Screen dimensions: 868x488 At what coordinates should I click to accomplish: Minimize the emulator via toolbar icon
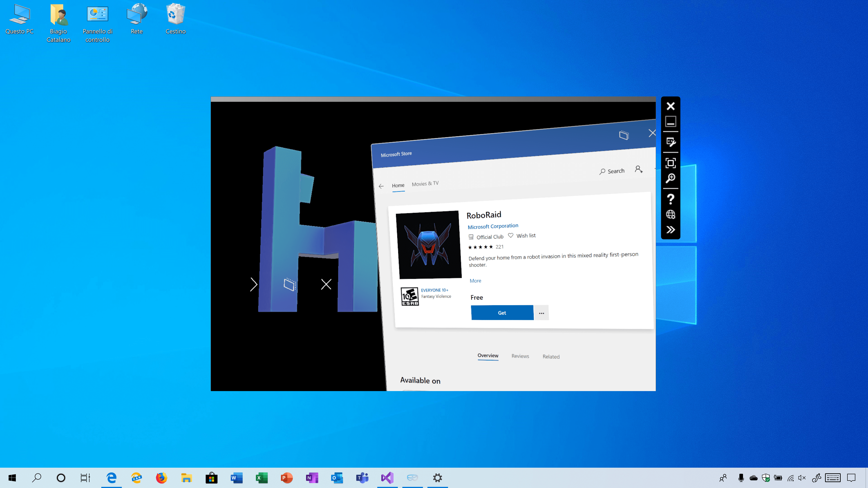coord(670,121)
